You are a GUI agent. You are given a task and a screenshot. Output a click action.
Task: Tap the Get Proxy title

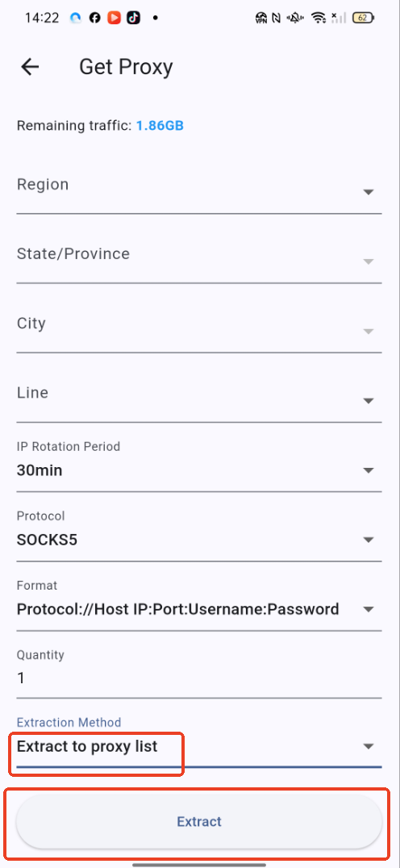point(126,67)
